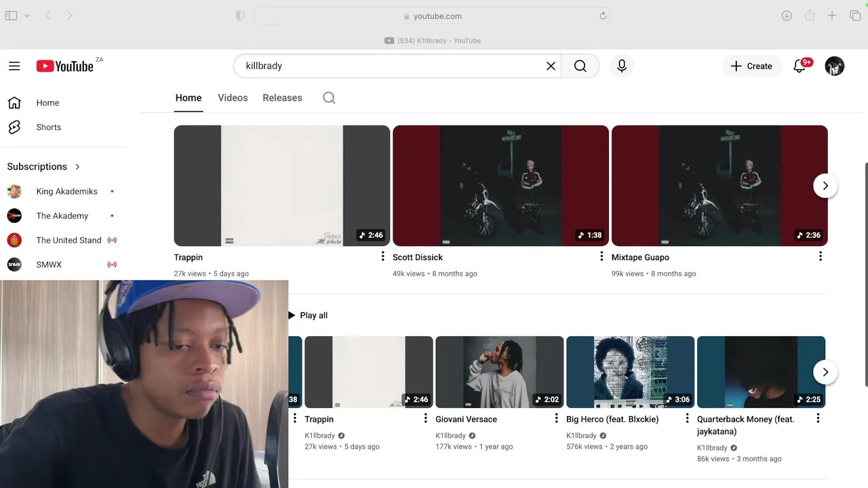The width and height of the screenshot is (868, 488).
Task: Open Scott Dissick title link
Action: pyautogui.click(x=418, y=258)
